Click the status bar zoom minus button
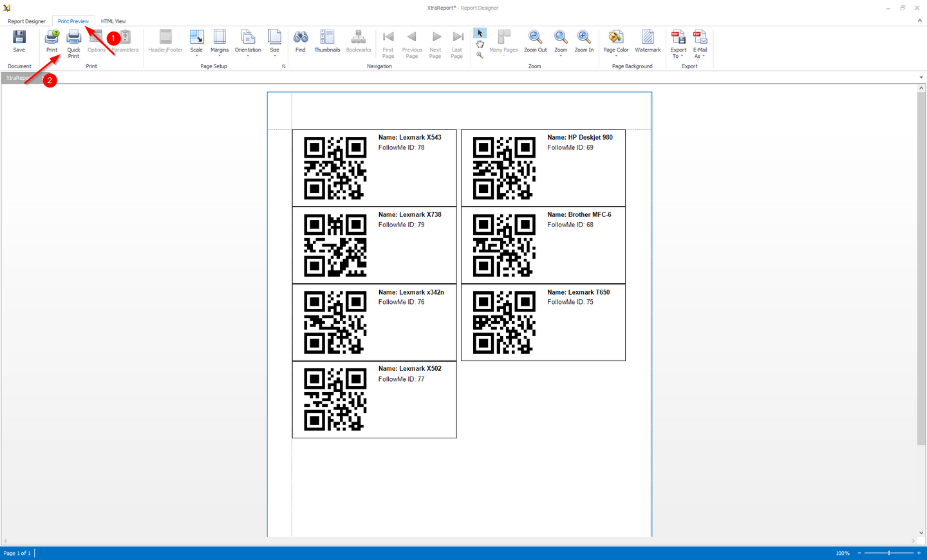This screenshot has width=927, height=560. (859, 553)
